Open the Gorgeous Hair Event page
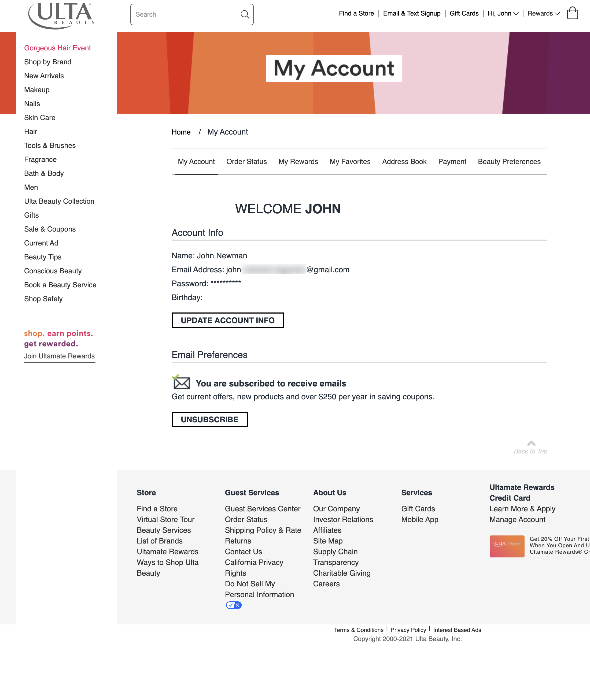This screenshot has height=700, width=590. click(57, 48)
